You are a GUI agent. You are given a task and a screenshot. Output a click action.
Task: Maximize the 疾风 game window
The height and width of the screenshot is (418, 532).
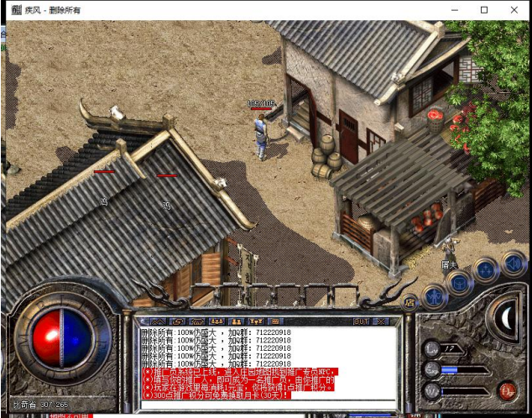click(484, 10)
